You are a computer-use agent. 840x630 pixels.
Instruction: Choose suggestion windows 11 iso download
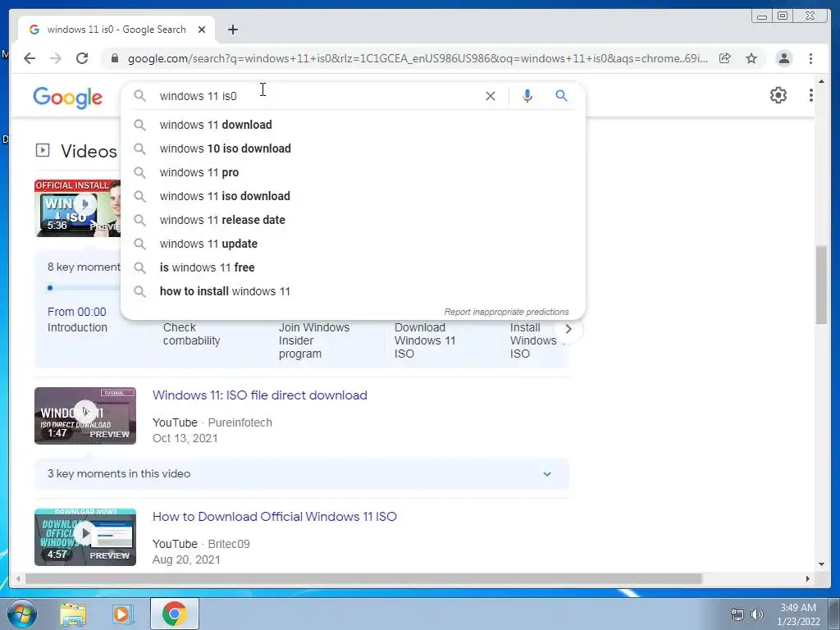(x=353, y=196)
